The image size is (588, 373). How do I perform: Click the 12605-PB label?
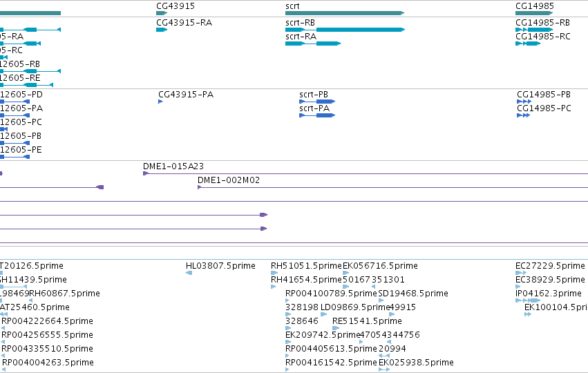pos(21,136)
